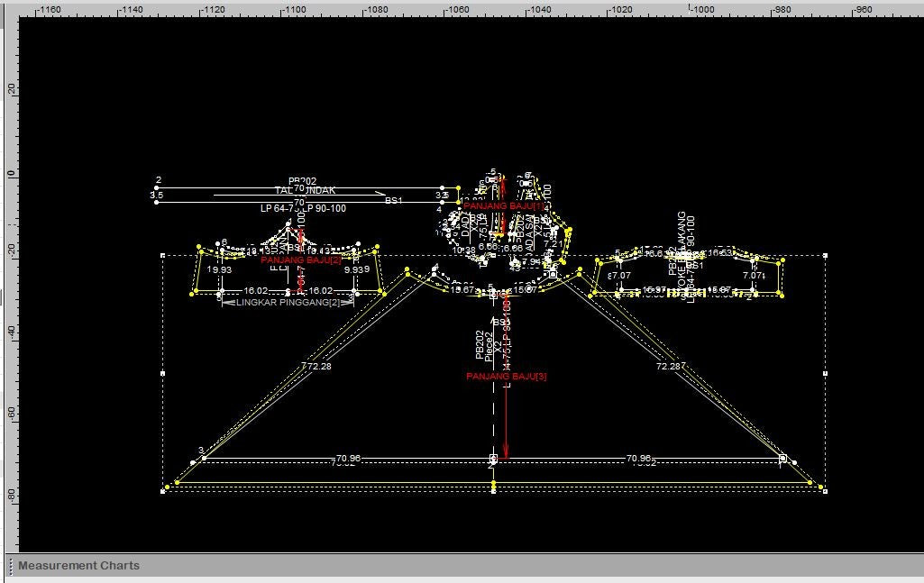
Task: Click the Measurement Charts panel grip handle
Action: (10, 566)
